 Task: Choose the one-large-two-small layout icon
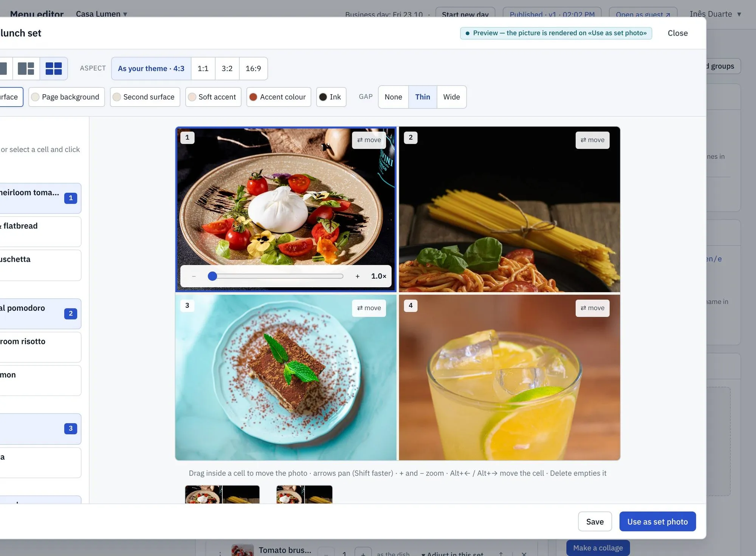coord(26,68)
